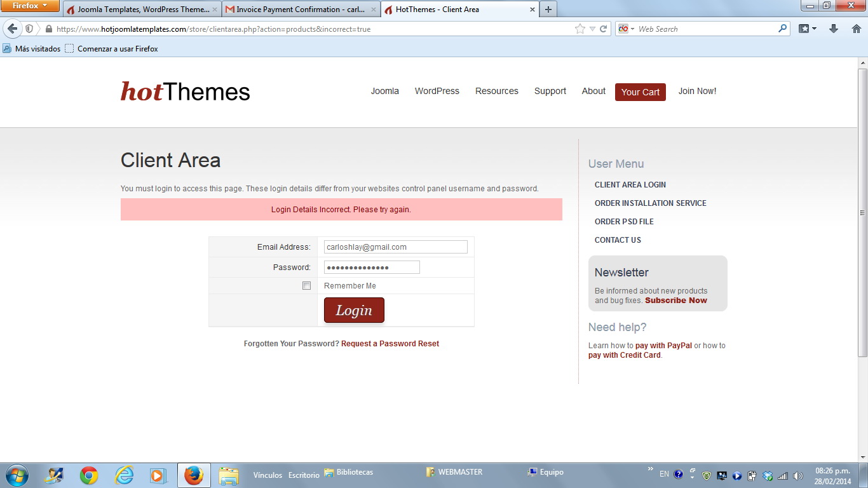Open URL history dropdown arrow in address bar
This screenshot has height=488, width=868.
592,29
